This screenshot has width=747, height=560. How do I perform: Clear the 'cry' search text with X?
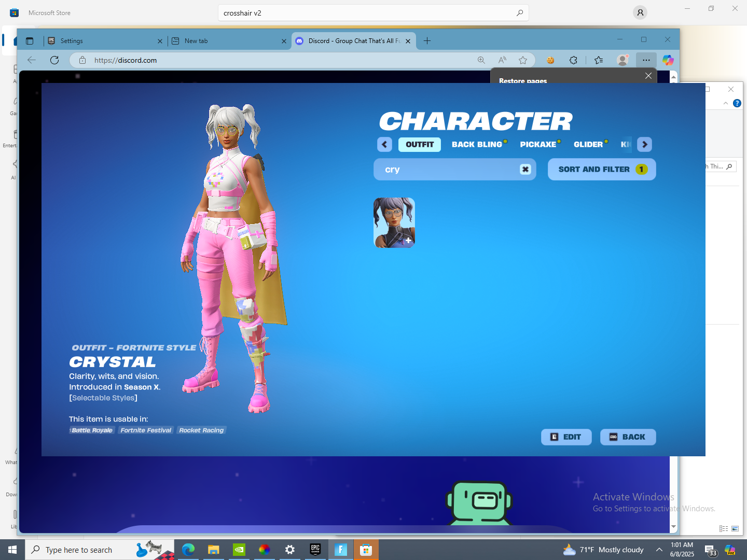point(525,170)
